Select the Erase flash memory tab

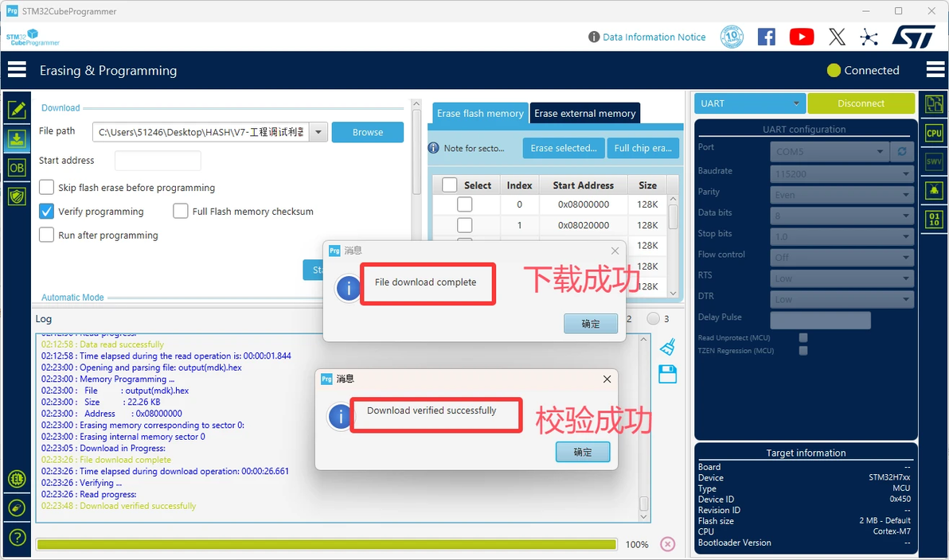click(x=480, y=113)
